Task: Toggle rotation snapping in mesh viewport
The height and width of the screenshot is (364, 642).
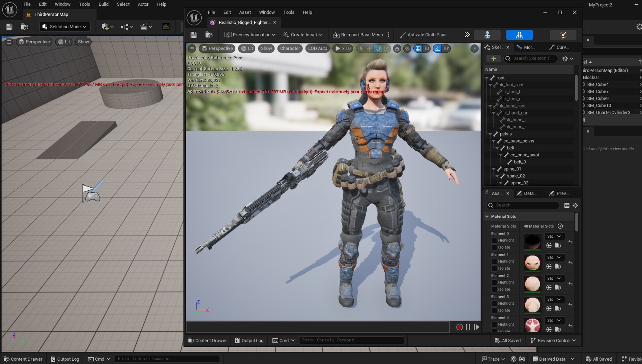Action: [437, 49]
